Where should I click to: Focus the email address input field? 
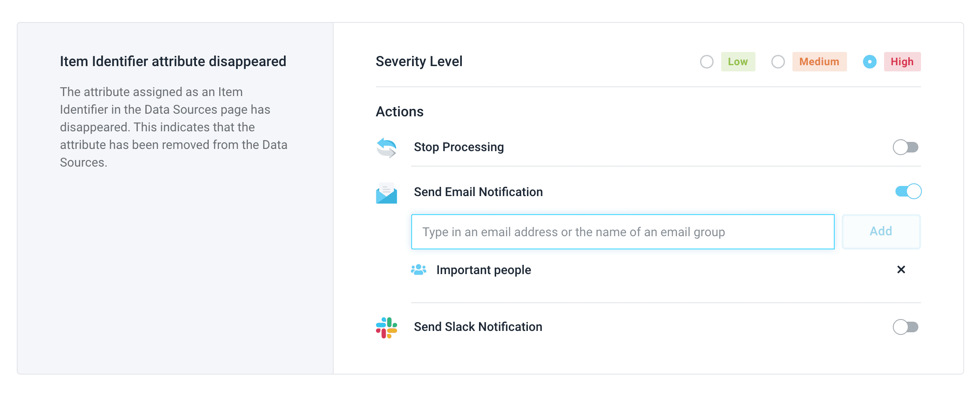point(623,232)
